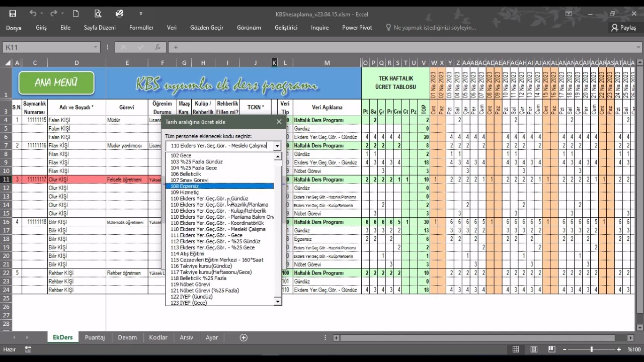Click the zoom out minus button

coord(564,349)
